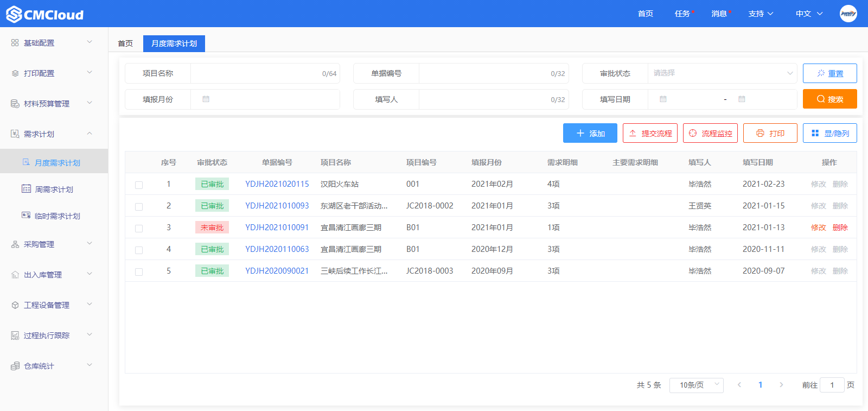Click the 工程设备管理 cube icon
This screenshot has height=411, width=868.
[15, 305]
